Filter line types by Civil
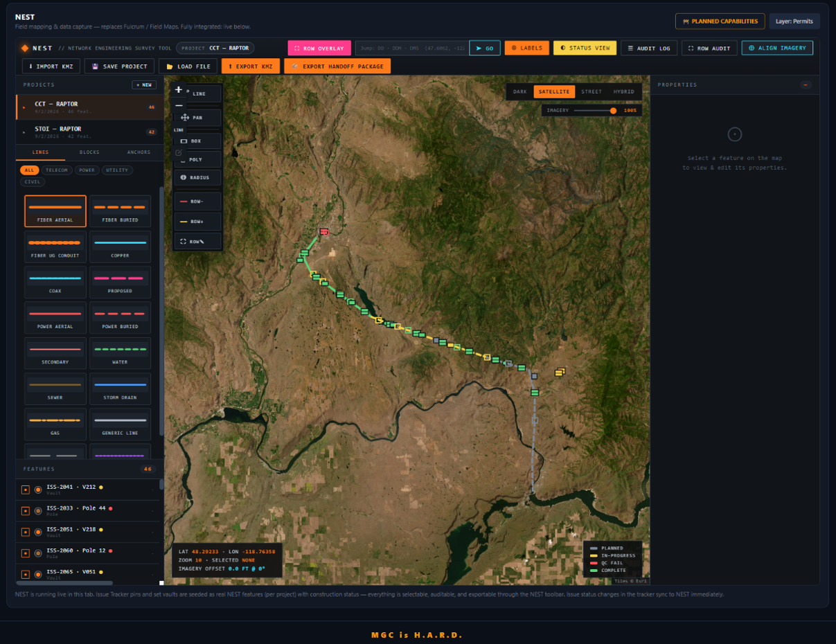This screenshot has height=644, width=836. pyautogui.click(x=33, y=182)
